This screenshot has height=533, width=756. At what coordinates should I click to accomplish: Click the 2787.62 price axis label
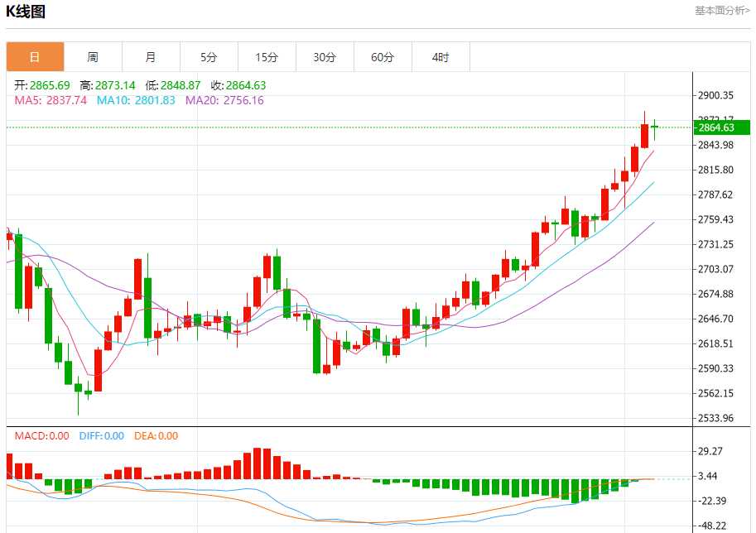(x=716, y=194)
